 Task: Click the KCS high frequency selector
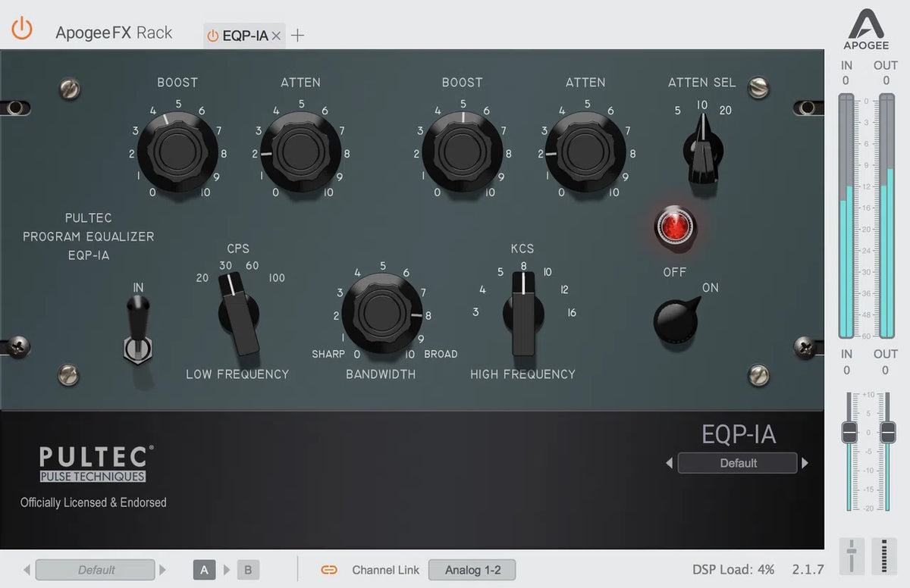tap(522, 314)
